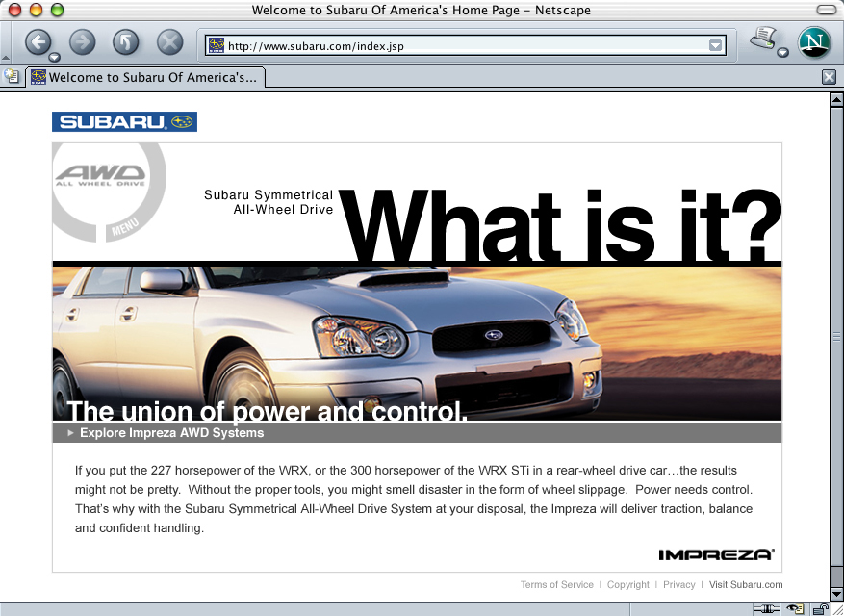Open the Terms of Service link
The width and height of the screenshot is (844, 616).
click(556, 585)
